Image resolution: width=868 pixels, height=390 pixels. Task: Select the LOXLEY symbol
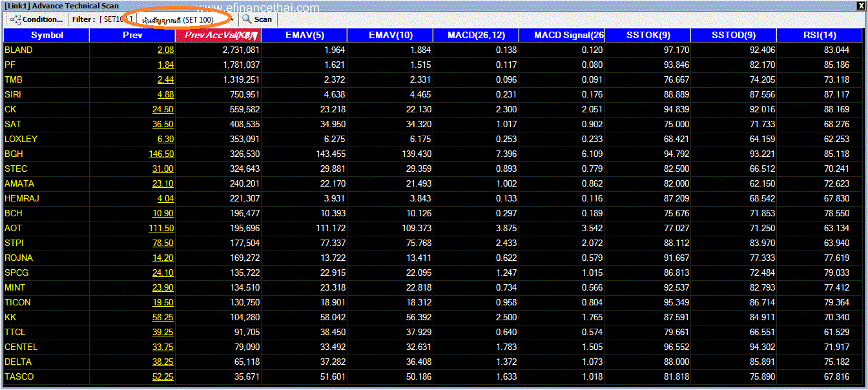point(21,139)
